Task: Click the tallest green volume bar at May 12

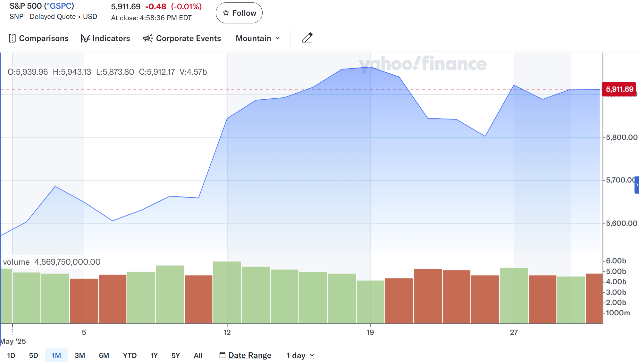Action: pos(227,293)
